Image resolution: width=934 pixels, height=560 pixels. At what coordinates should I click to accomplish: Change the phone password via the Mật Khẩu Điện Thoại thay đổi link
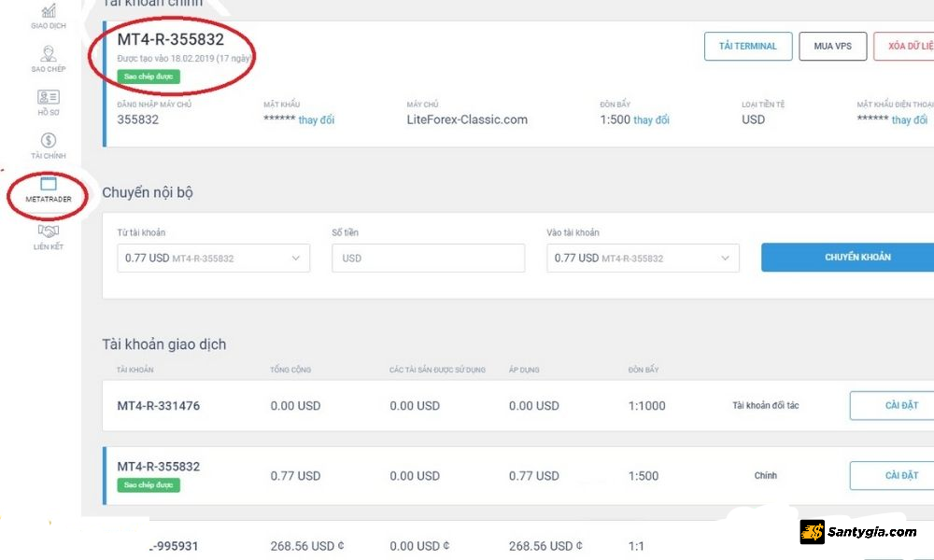[x=910, y=119]
